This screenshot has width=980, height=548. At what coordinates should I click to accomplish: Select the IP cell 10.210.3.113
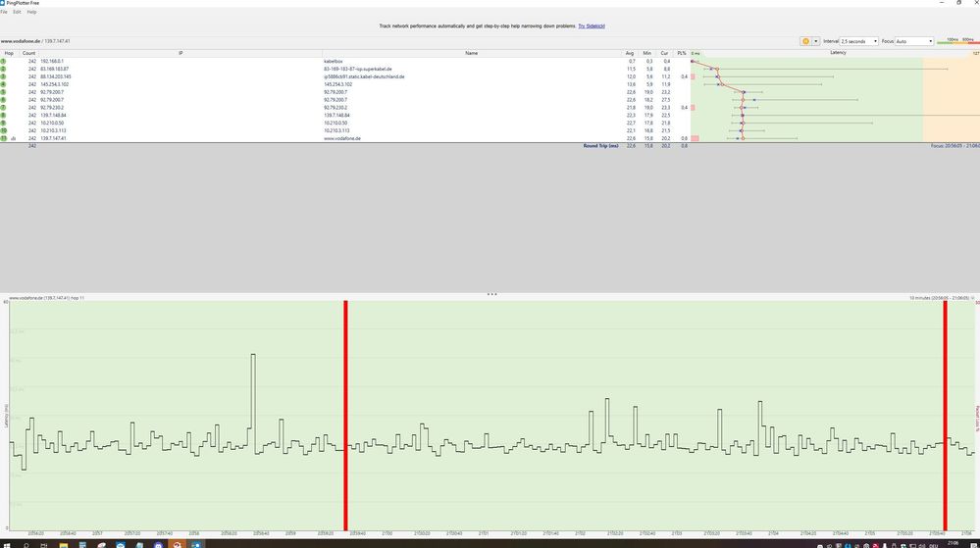(x=53, y=130)
